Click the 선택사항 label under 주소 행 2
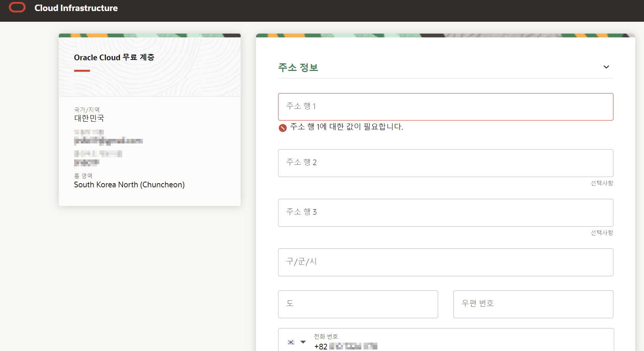This screenshot has height=351, width=644. [602, 183]
